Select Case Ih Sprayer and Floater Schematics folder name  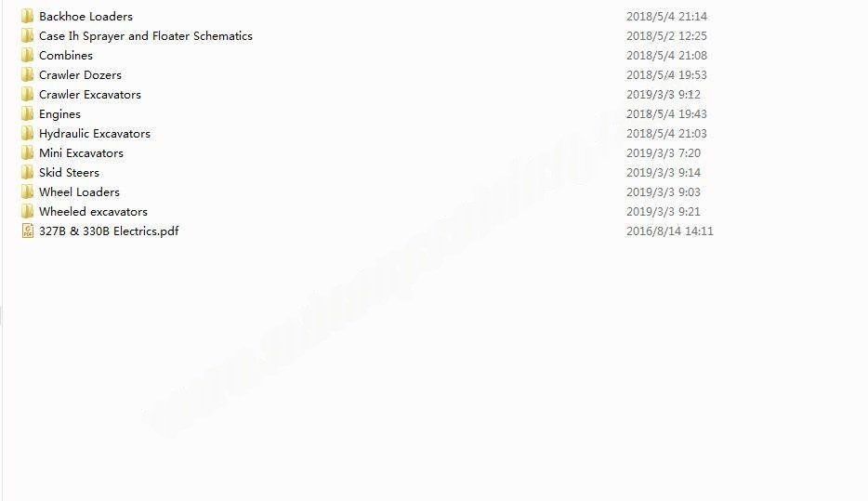tap(146, 36)
